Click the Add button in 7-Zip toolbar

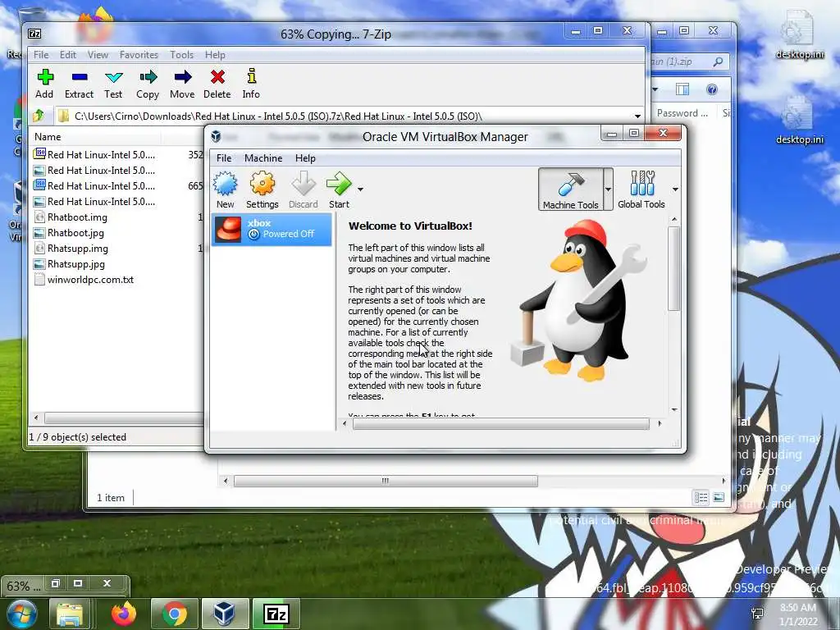tap(45, 84)
